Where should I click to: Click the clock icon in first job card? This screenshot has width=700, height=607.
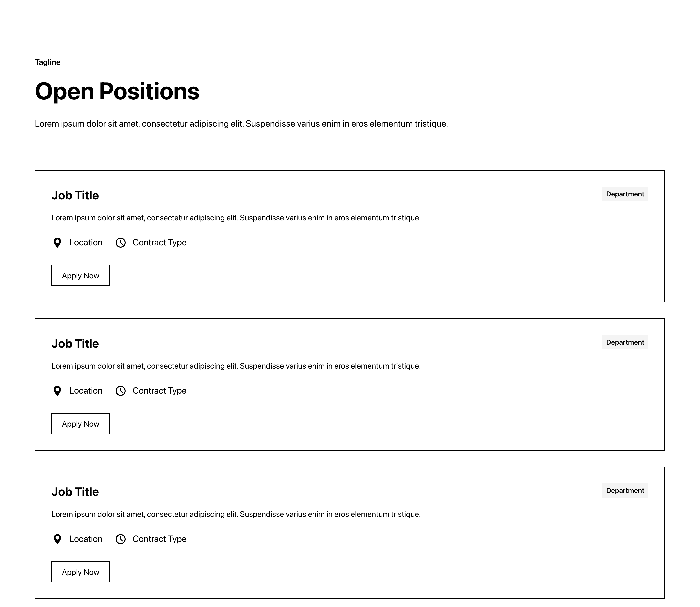click(120, 243)
